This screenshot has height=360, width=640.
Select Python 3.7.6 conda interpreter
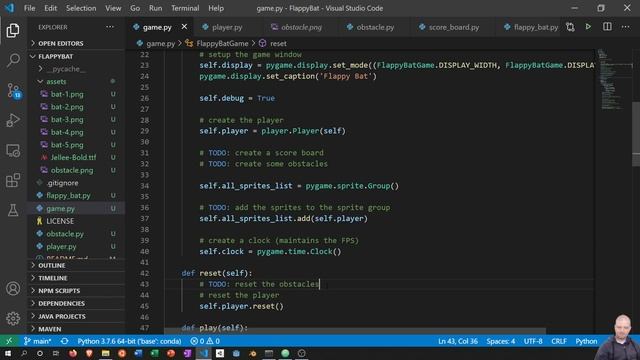click(x=129, y=341)
